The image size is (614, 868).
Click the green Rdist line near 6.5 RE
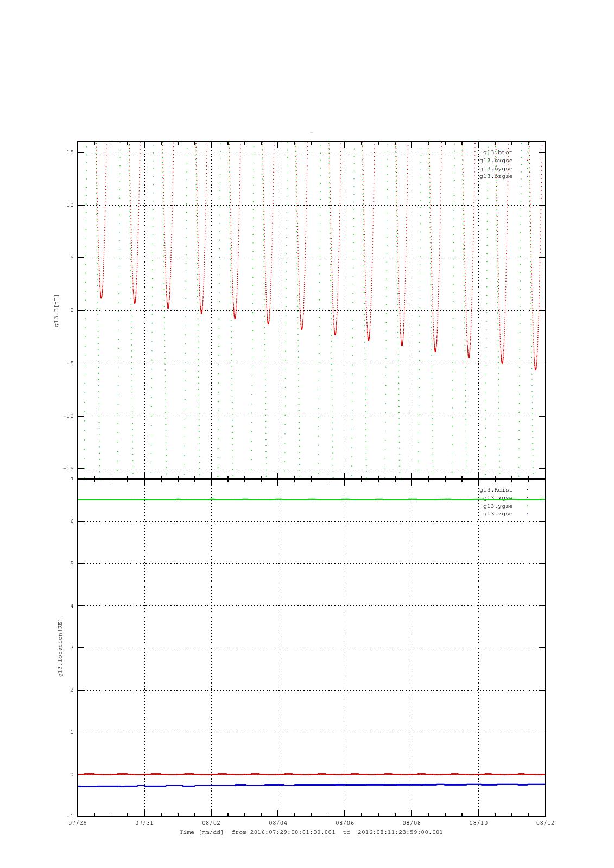pyautogui.click(x=311, y=499)
